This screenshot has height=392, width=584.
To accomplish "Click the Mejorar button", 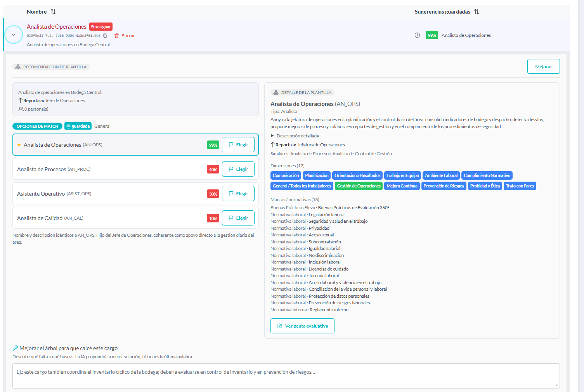I will (543, 66).
